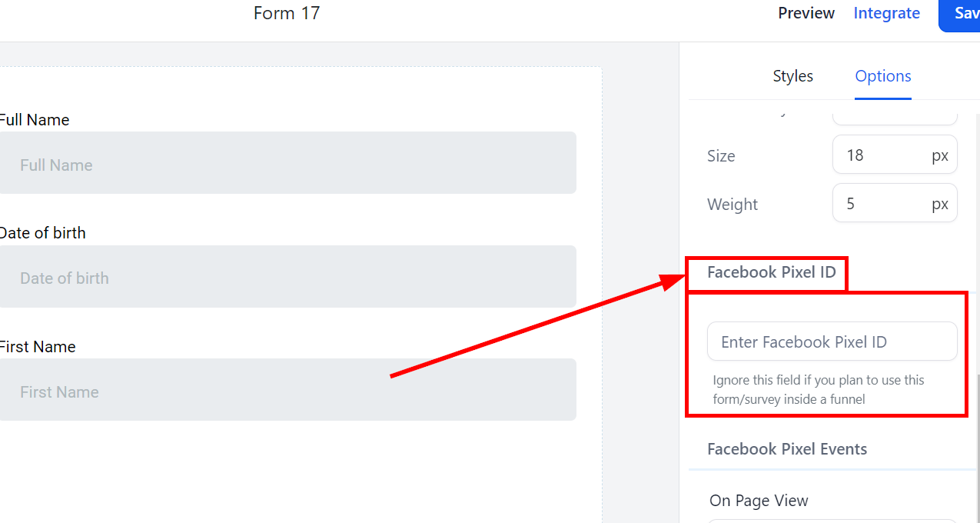Click the Facebook Pixel Events section header
The height and width of the screenshot is (523, 980).
pos(787,449)
